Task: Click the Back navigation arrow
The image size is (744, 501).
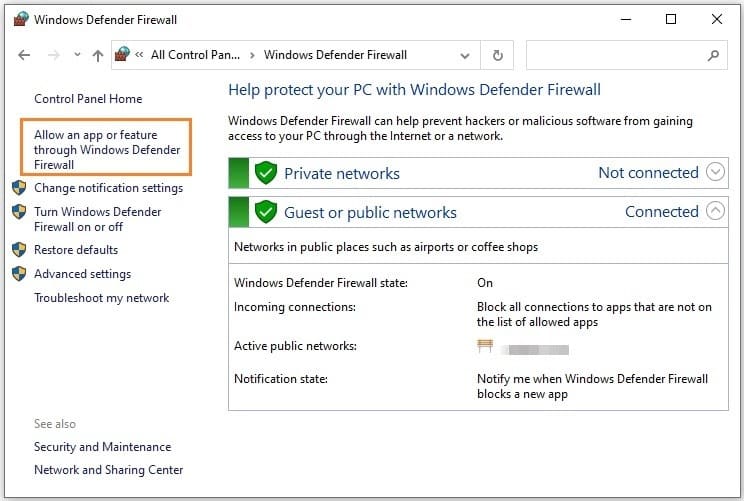Action: pyautogui.click(x=24, y=56)
